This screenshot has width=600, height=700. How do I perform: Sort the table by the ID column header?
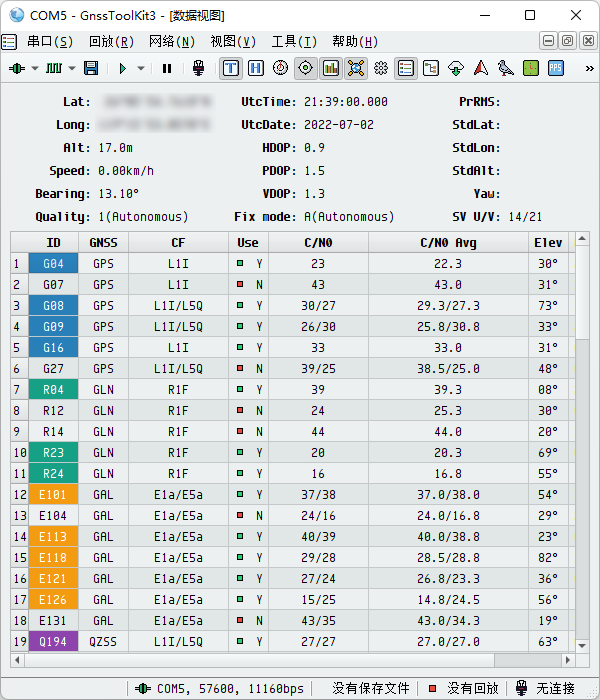pos(53,242)
